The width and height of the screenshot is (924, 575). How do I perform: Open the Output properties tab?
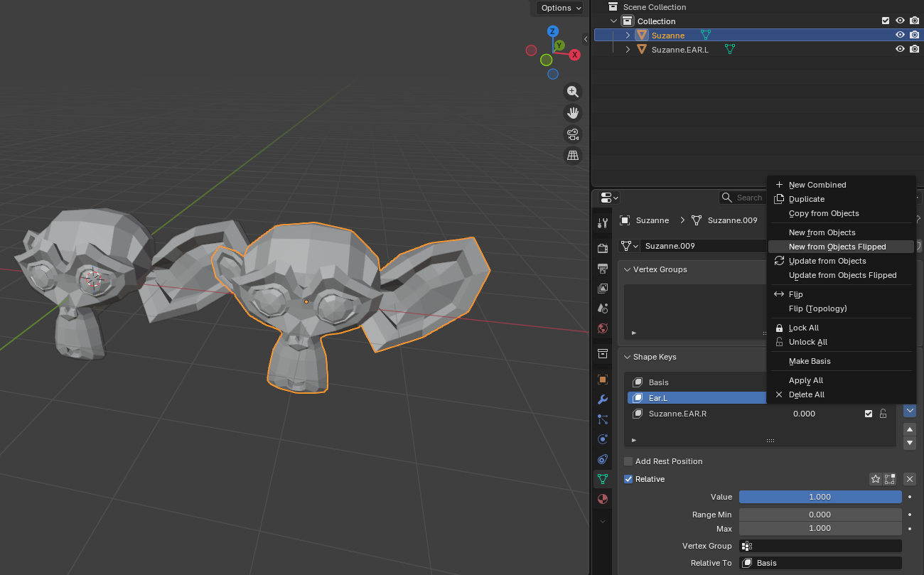click(x=603, y=268)
